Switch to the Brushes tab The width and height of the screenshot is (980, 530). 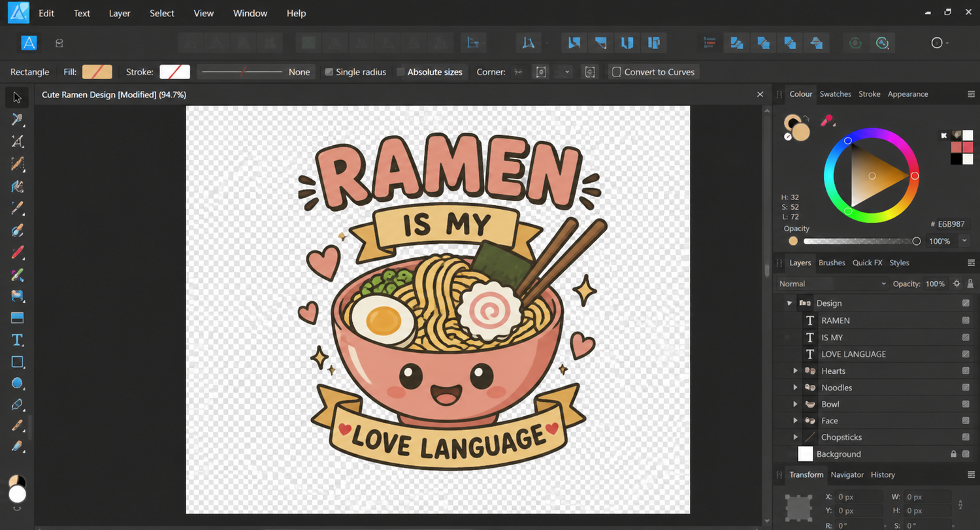(x=832, y=263)
